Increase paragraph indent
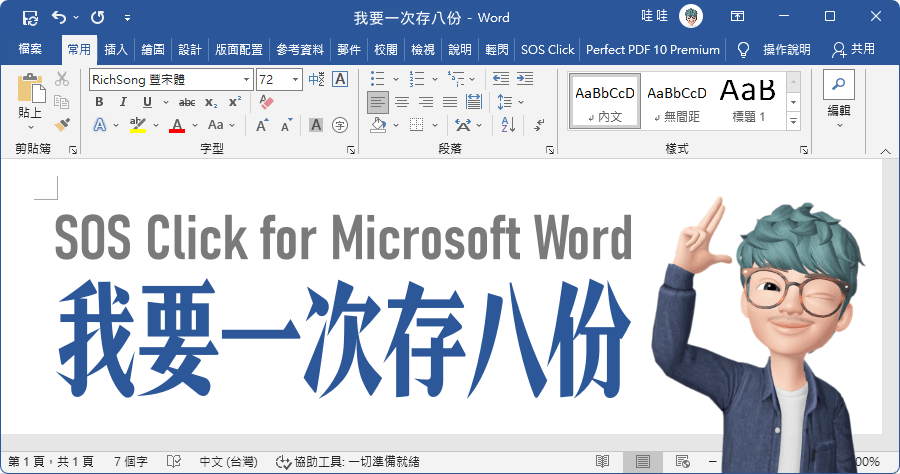This screenshot has width=900, height=474. coord(525,79)
